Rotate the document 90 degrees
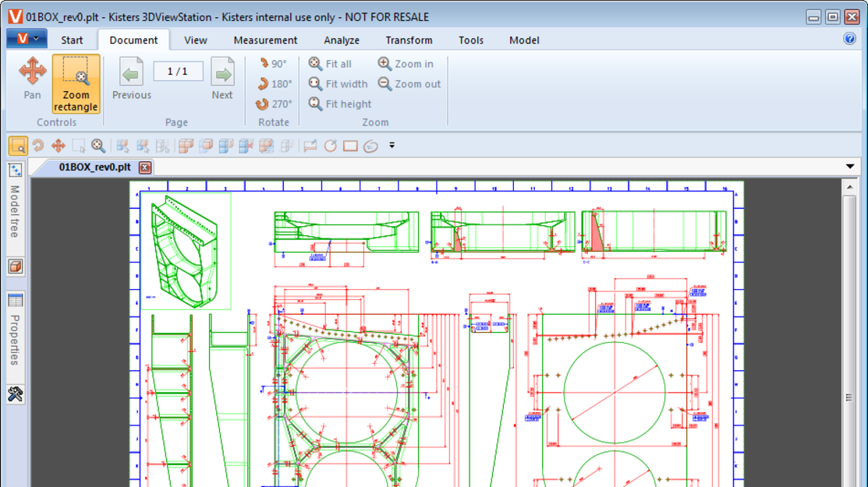The image size is (868, 487). pyautogui.click(x=274, y=64)
